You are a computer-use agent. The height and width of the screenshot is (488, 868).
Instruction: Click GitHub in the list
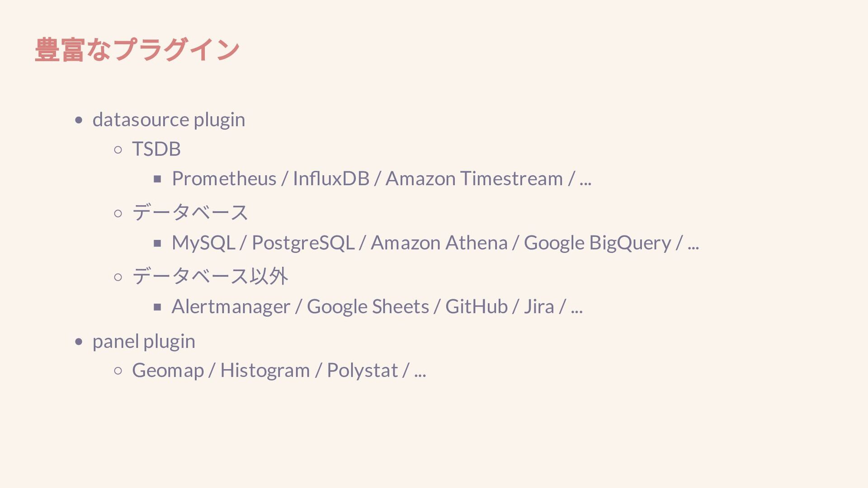coord(476,306)
